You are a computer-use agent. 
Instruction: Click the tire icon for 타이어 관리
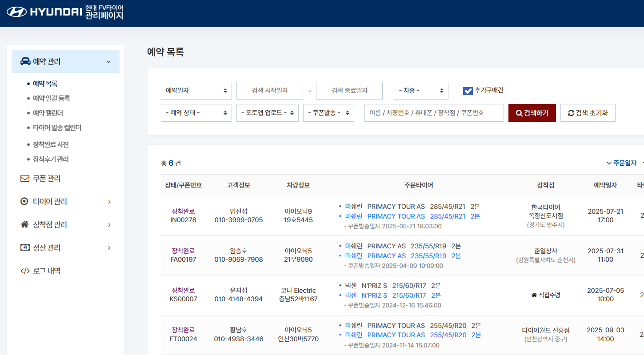(25, 202)
